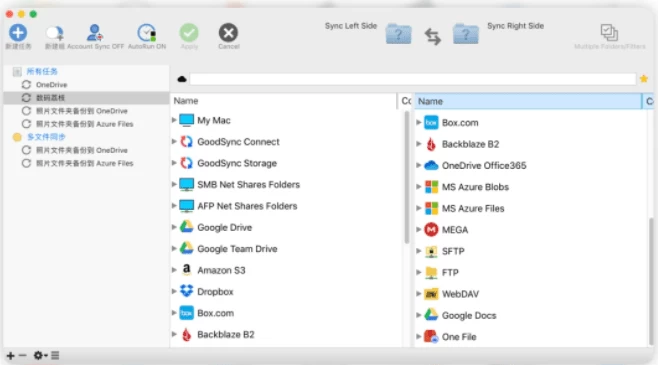Expand the Dropbox node
The width and height of the screenshot is (658, 365).
click(x=174, y=292)
